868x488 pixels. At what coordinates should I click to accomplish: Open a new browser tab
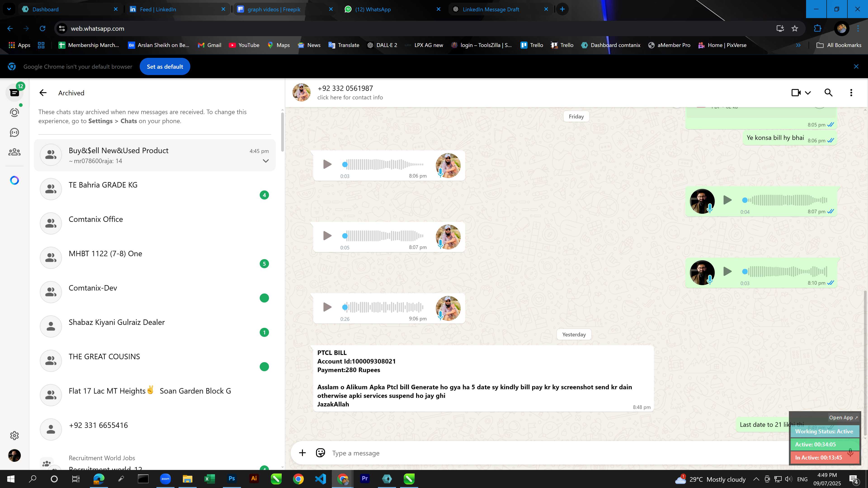click(x=562, y=9)
